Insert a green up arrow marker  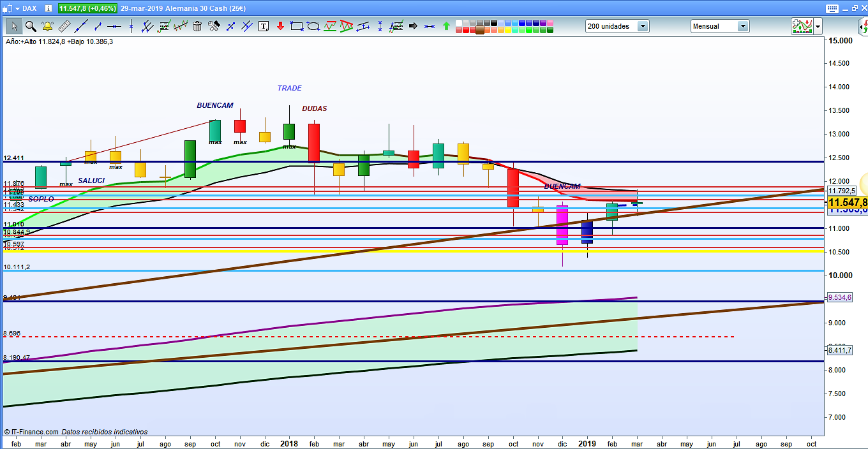click(446, 26)
